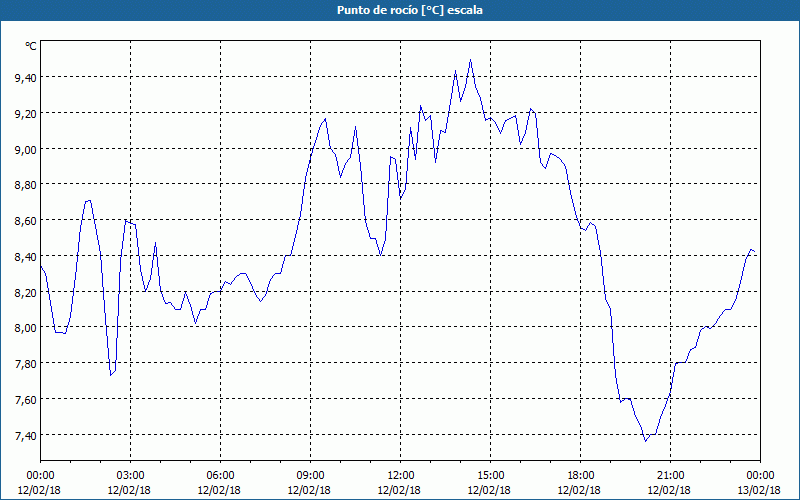Click the 8,00 axis label
Image resolution: width=800 pixels, height=500 pixels.
[x=25, y=328]
